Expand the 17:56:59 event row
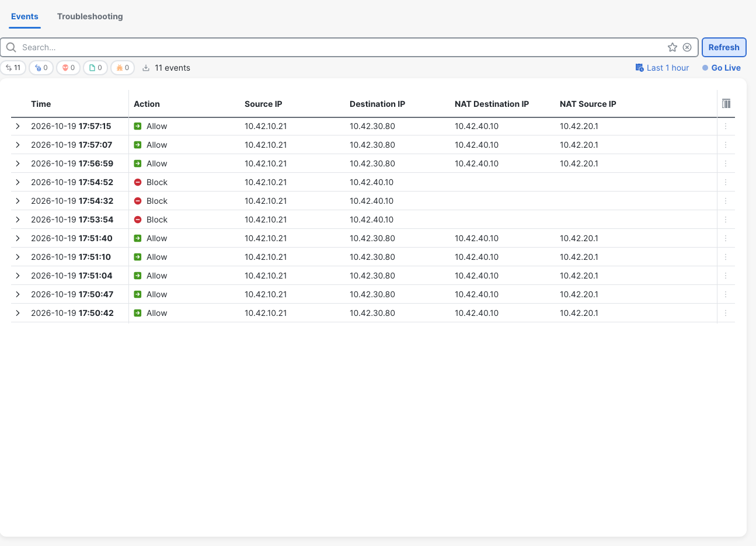Image resolution: width=756 pixels, height=546 pixels. (18, 164)
